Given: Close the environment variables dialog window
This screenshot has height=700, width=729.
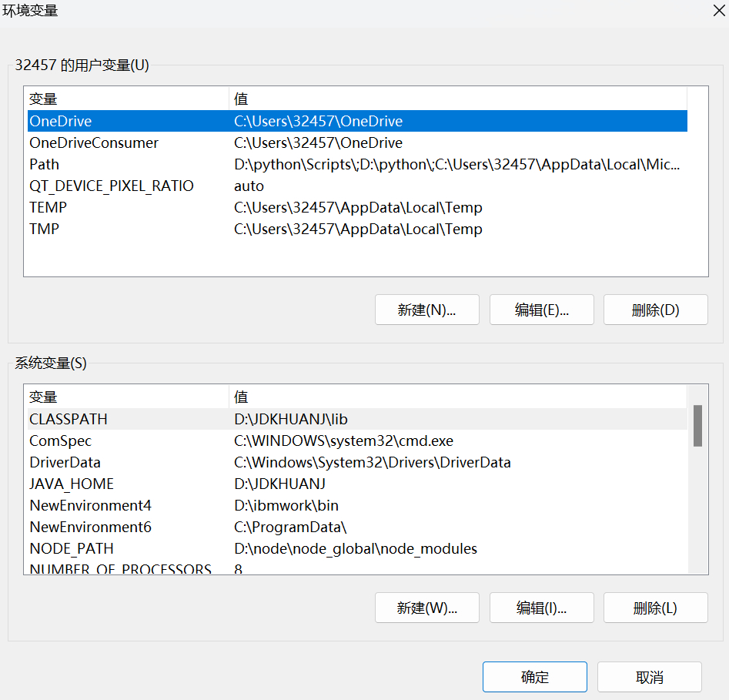Looking at the screenshot, I should click(x=717, y=11).
